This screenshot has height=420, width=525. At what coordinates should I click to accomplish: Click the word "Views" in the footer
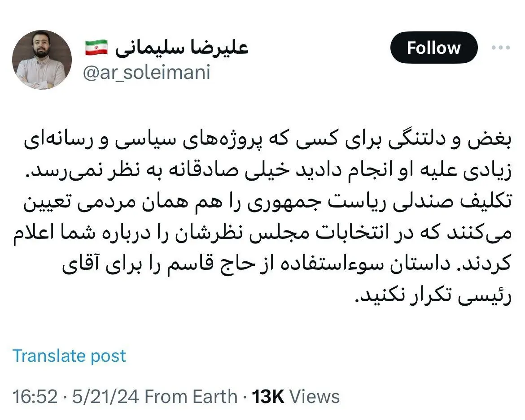315,397
